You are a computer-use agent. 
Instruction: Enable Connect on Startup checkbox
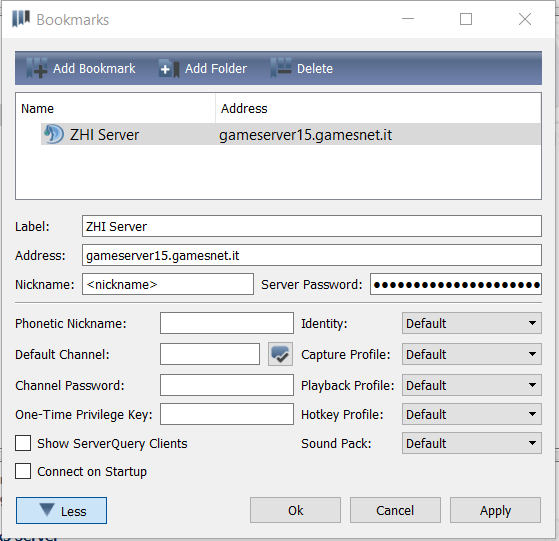click(23, 472)
